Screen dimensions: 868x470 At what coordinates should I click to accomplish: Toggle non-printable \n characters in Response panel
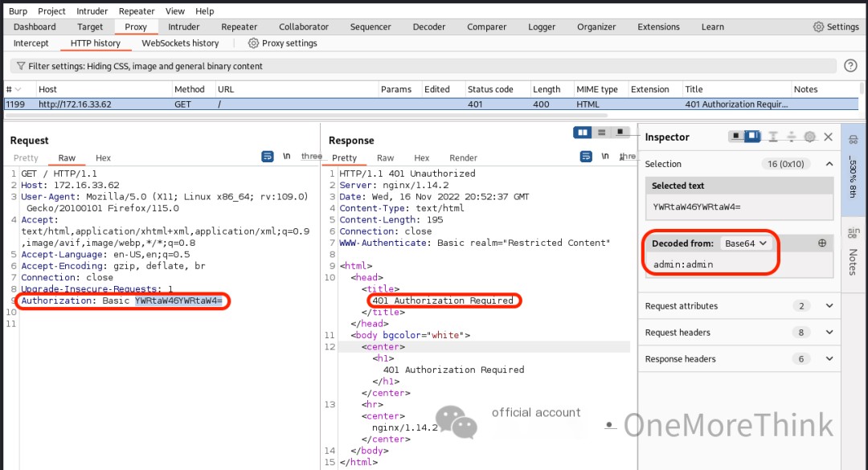(606, 157)
